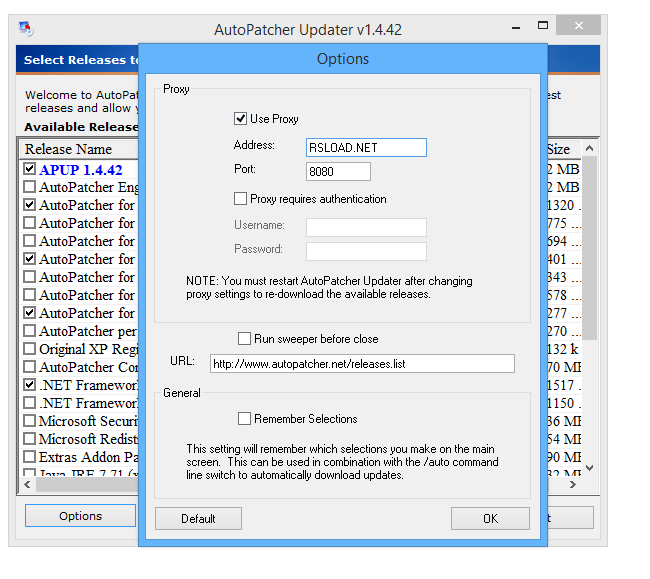Image resolution: width=650 pixels, height=579 pixels.
Task: Check the AutoPatcher Cor release box
Action: (x=29, y=367)
